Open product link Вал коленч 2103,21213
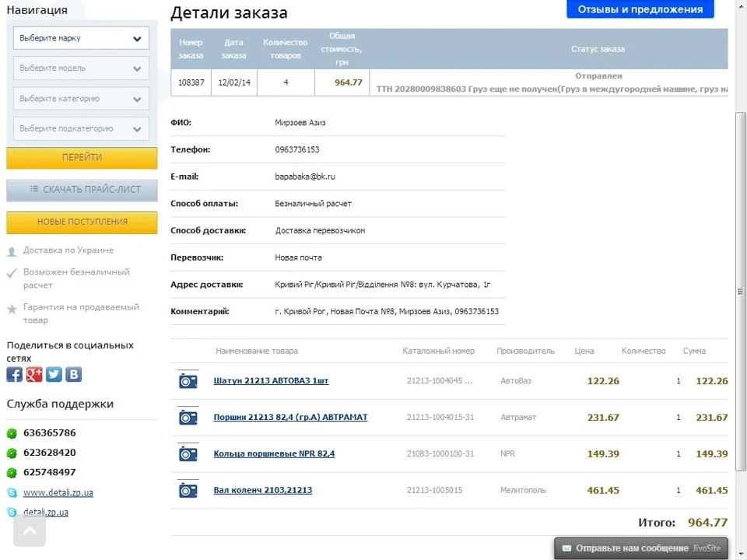The height and width of the screenshot is (560, 747). (x=262, y=490)
